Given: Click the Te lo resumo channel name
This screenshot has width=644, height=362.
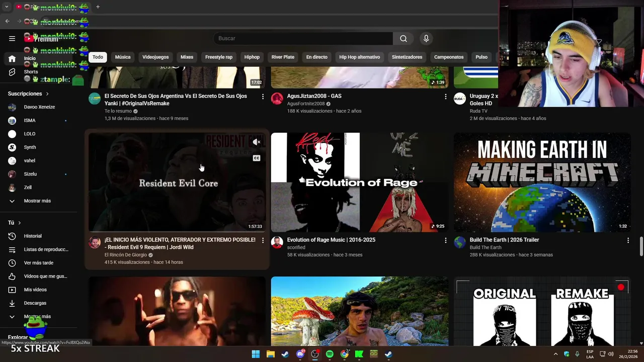Looking at the screenshot, I should [118, 111].
